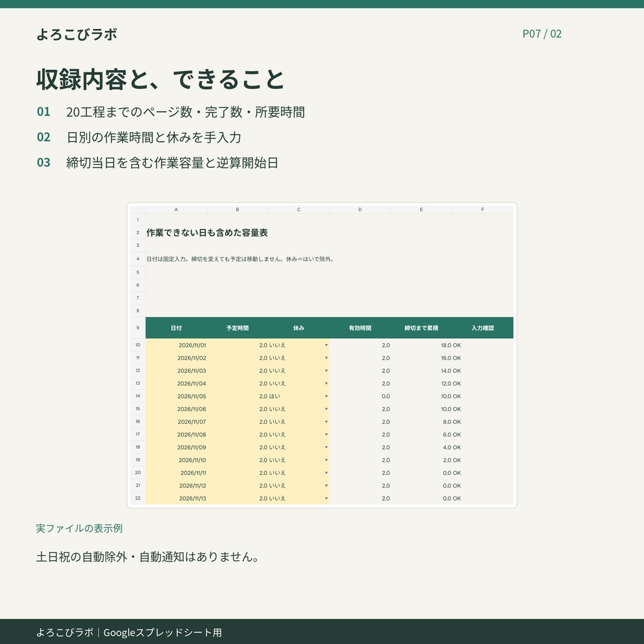Select the 作業できない日も含めた容量表 title cell

point(207,233)
